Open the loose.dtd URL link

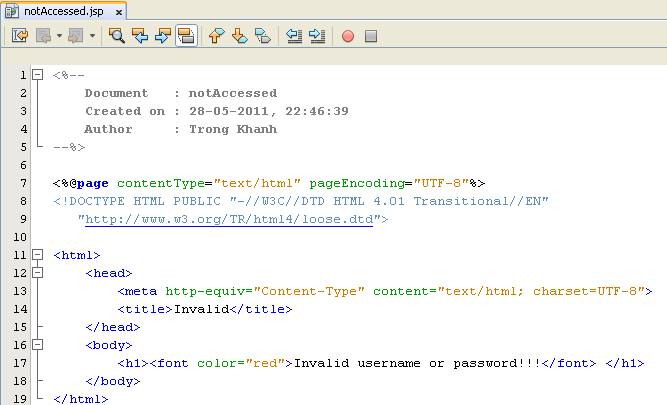(x=229, y=220)
